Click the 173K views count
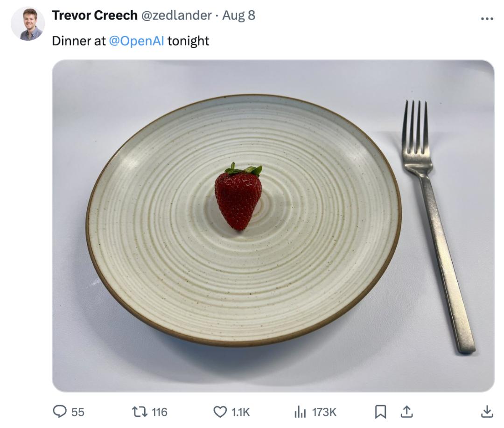The height and width of the screenshot is (428, 504). click(x=324, y=412)
